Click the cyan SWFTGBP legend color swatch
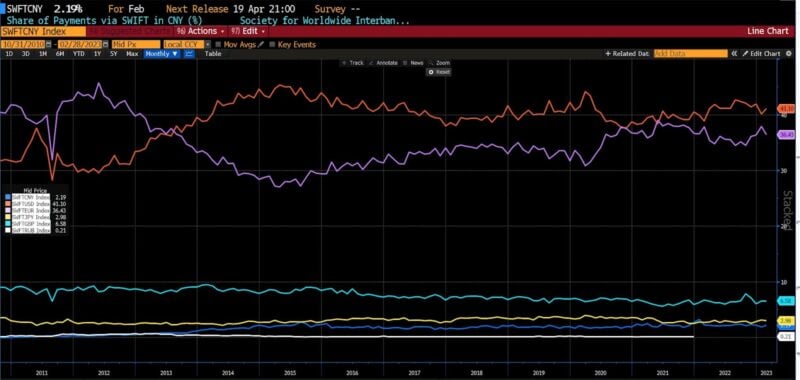 [7, 223]
